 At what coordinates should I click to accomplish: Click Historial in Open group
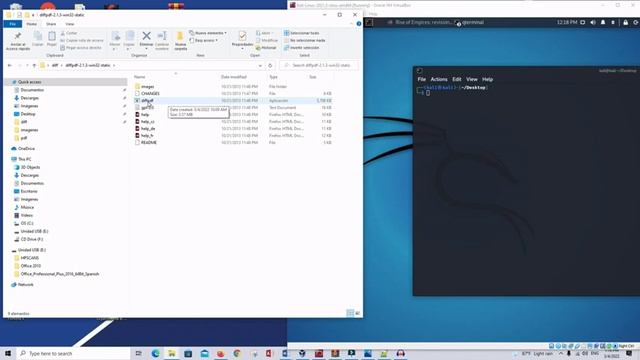(266, 48)
